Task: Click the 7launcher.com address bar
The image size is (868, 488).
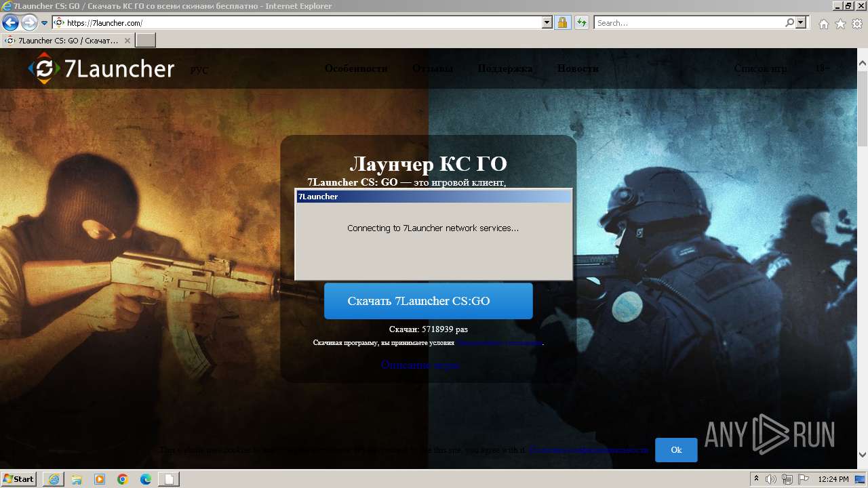Action: click(x=303, y=22)
